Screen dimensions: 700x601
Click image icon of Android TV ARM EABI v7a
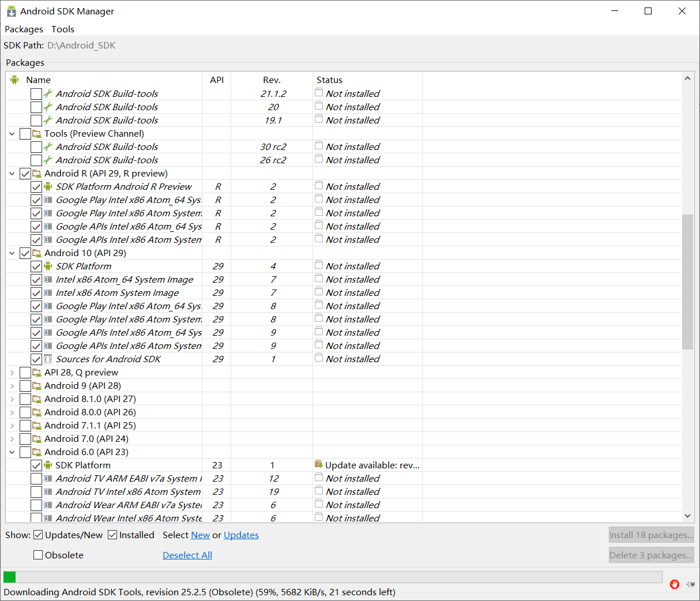(48, 478)
